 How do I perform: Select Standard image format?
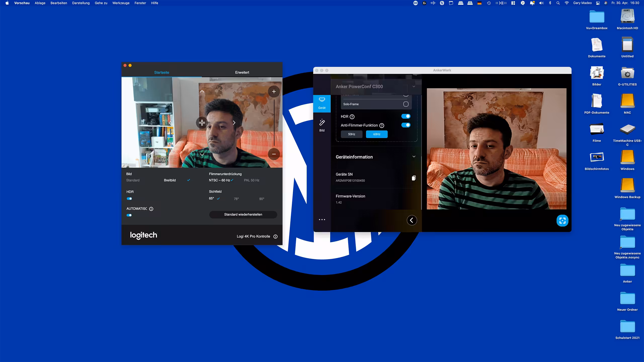click(133, 180)
